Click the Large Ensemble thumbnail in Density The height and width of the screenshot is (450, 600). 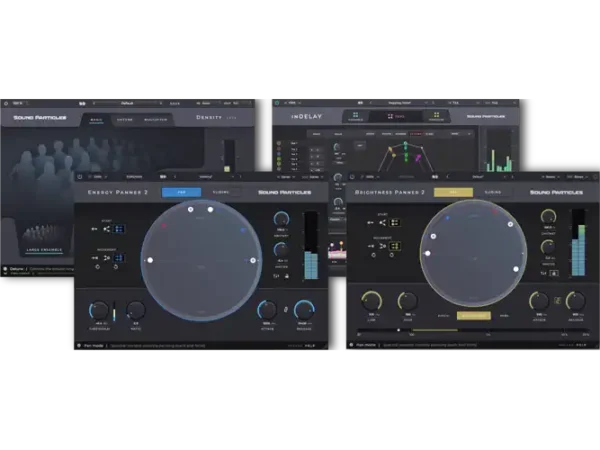pyautogui.click(x=44, y=237)
